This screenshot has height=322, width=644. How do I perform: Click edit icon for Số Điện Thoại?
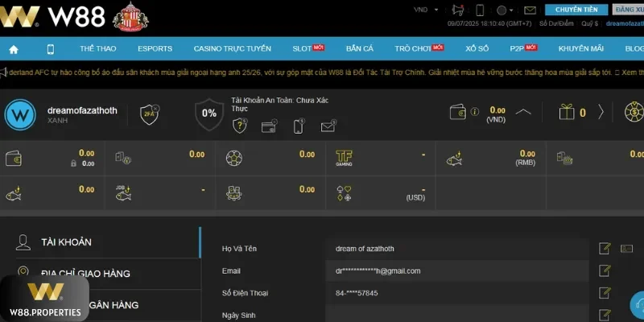coord(605,293)
